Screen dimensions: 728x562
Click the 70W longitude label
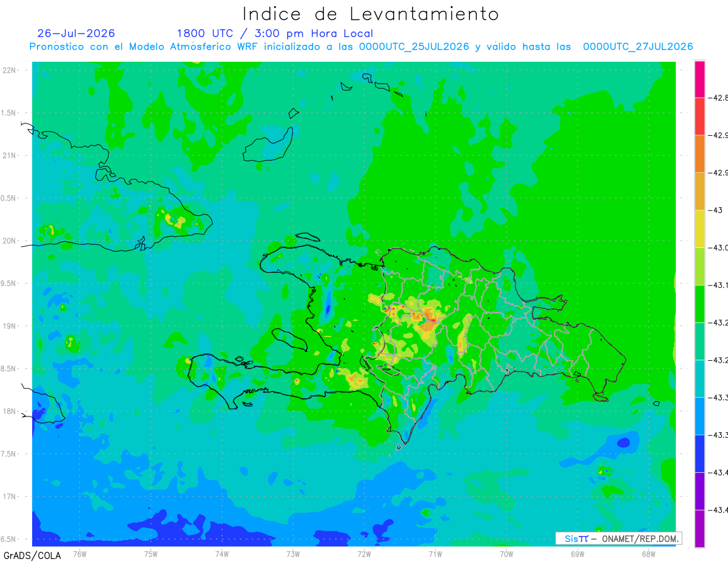tap(506, 554)
